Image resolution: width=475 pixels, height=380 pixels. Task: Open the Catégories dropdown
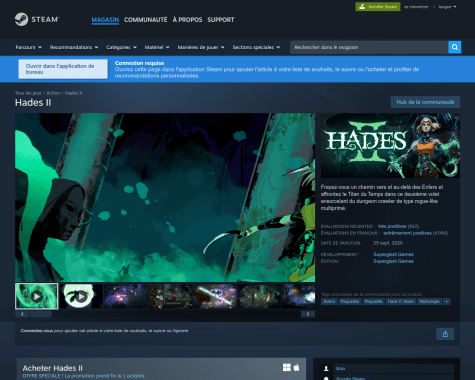tap(122, 47)
